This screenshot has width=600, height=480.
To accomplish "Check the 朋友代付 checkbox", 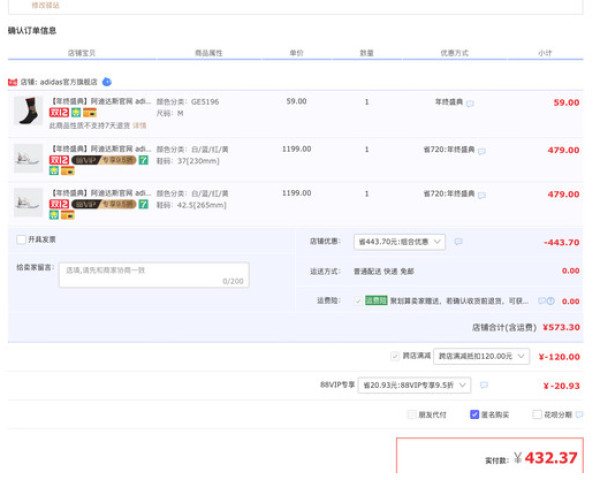I will coord(412,414).
